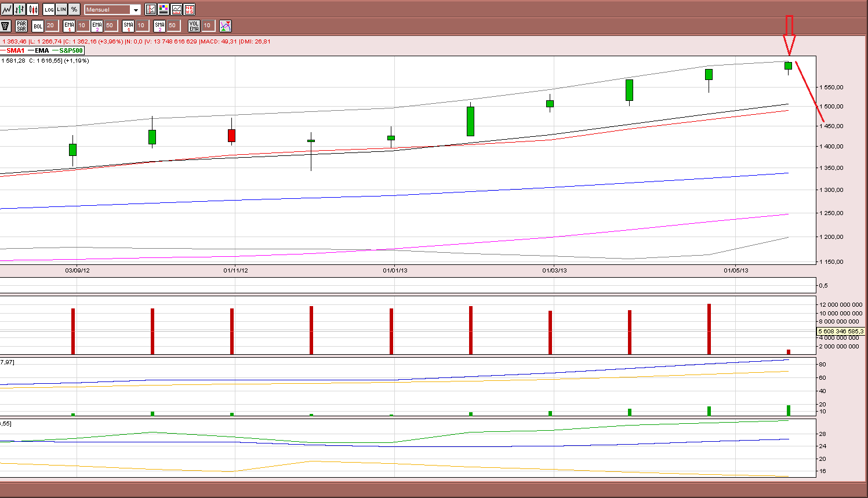Viewport: 868px width, 498px height.
Task: Click the MACD: 49,31 readout
Action: tap(219, 42)
